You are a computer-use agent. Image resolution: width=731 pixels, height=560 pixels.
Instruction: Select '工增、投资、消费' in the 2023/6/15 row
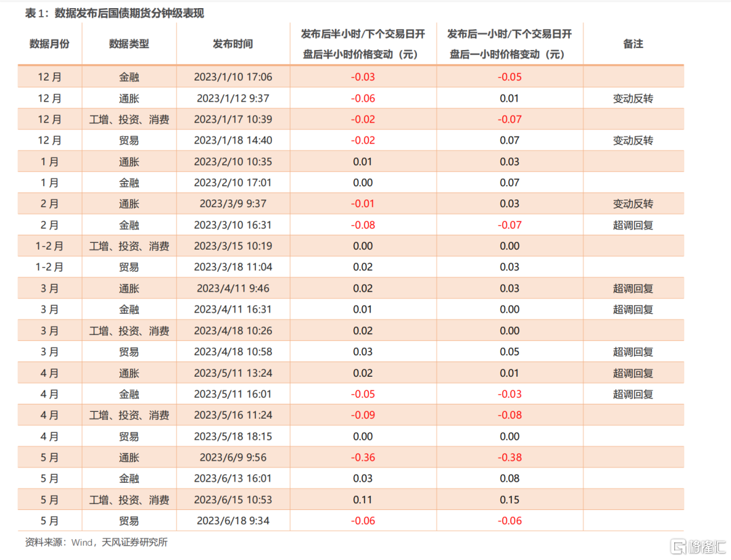pyautogui.click(x=129, y=500)
